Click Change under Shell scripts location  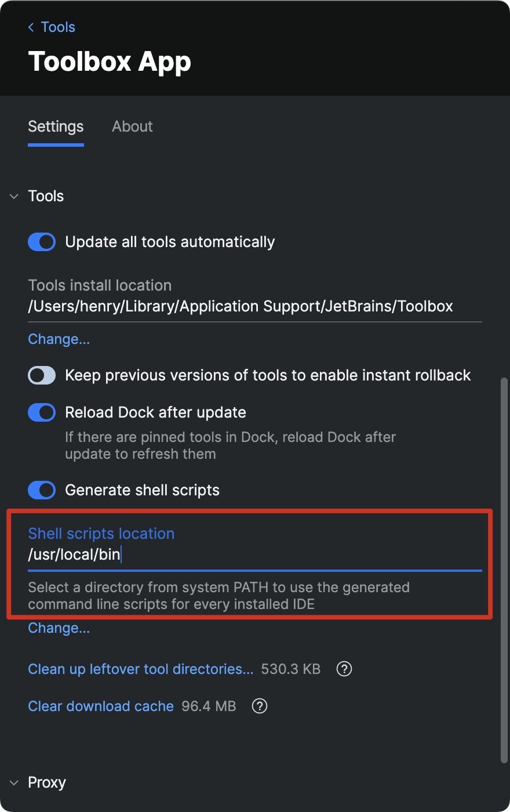(59, 628)
